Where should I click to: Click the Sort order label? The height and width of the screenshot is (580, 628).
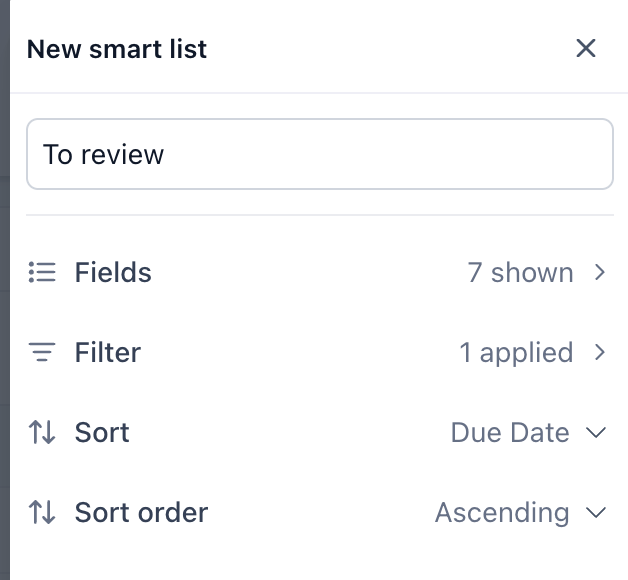[141, 512]
